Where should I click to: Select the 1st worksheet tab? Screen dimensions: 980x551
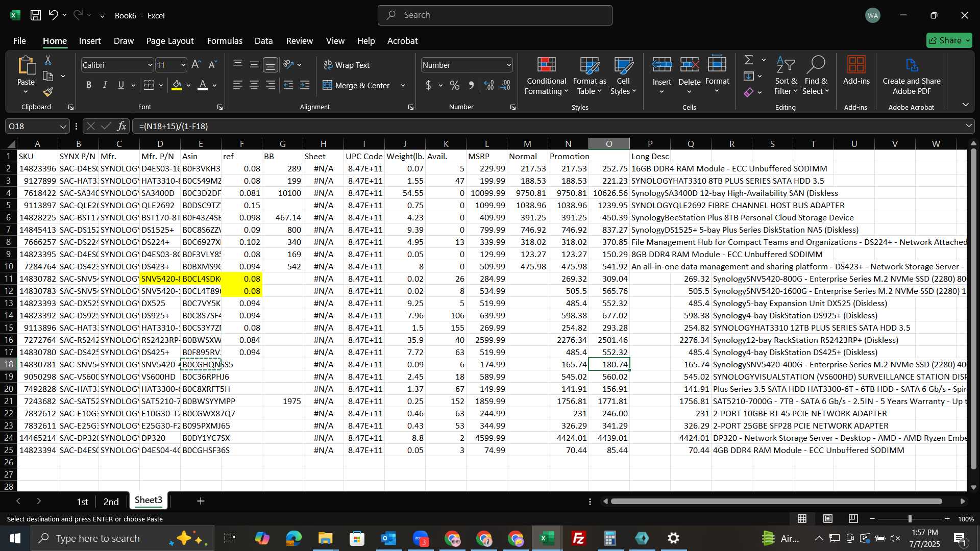(x=82, y=502)
